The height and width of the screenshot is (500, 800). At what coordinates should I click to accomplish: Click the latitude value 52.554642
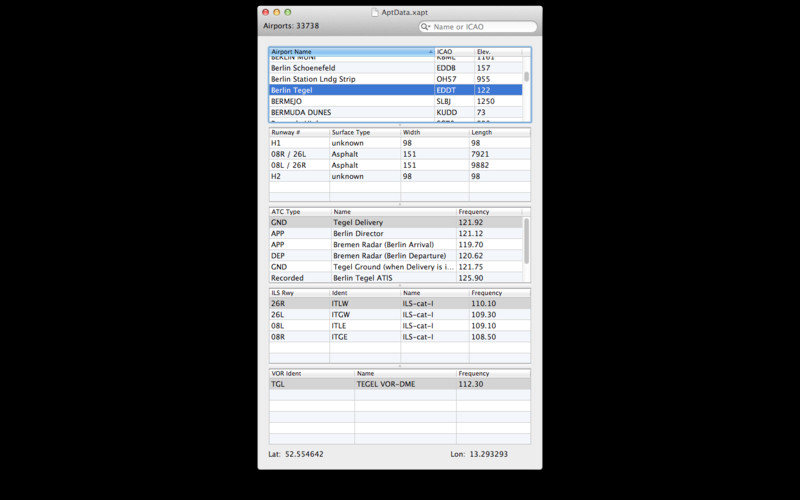tap(304, 454)
